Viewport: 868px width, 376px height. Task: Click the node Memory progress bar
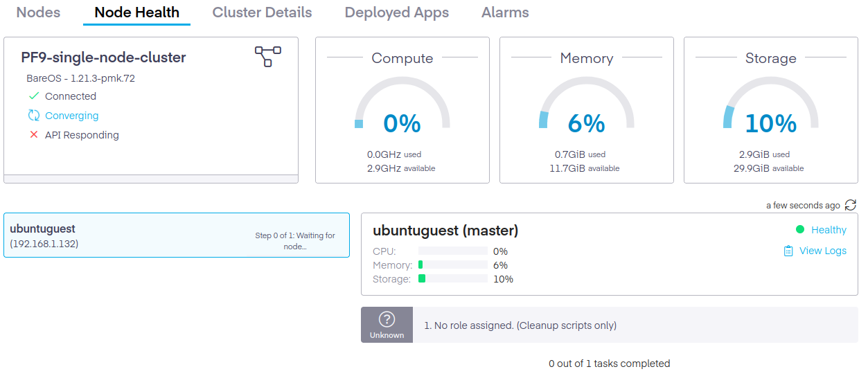pyautogui.click(x=453, y=265)
